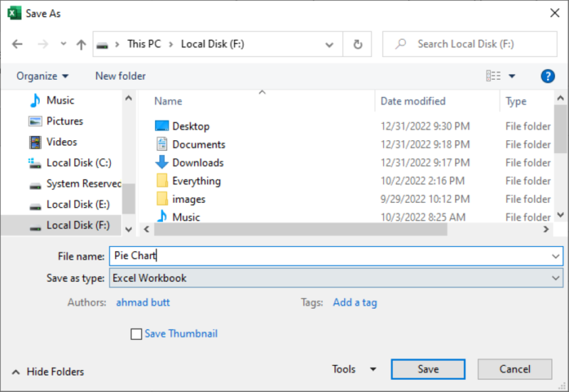Select the Music icon in navigation pane
Screen dimensions: 569x392
coord(36,100)
